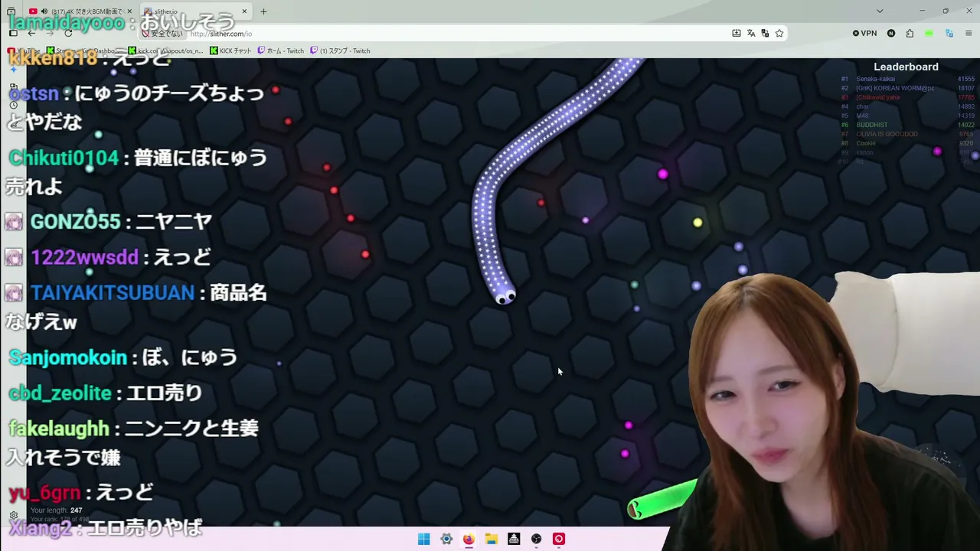Expand the tab list dropdown arrow

(x=880, y=11)
